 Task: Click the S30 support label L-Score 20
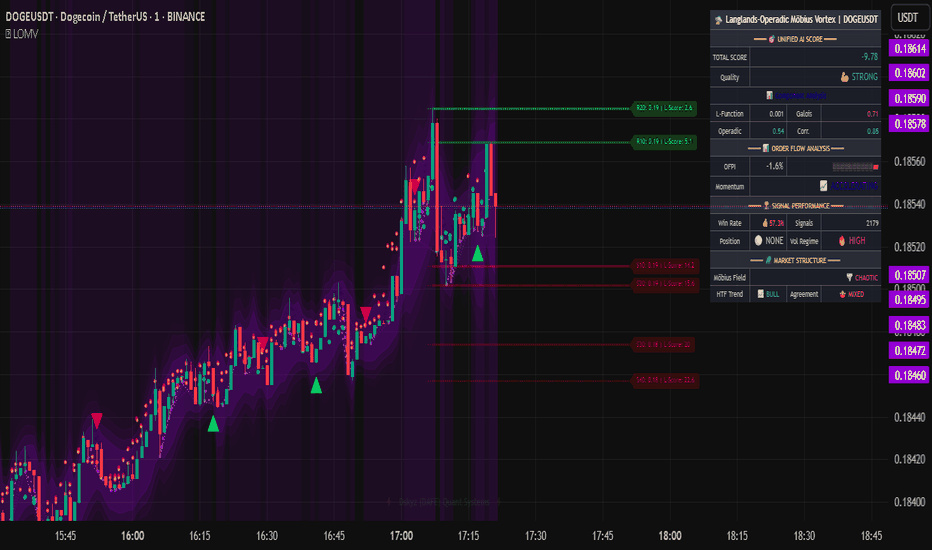(663, 344)
